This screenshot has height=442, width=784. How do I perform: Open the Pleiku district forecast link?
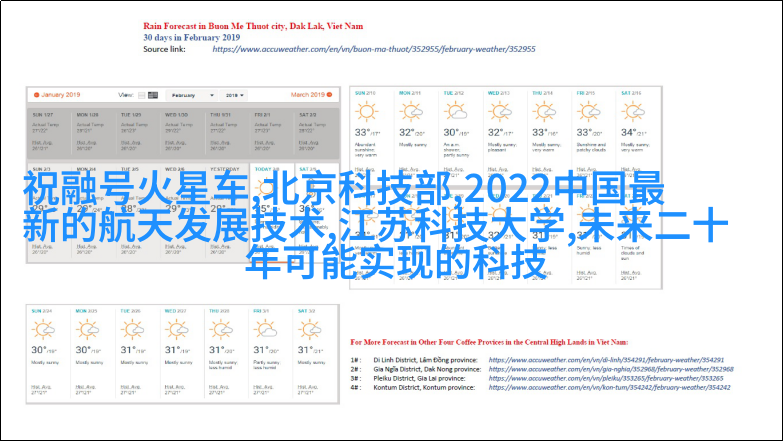pos(606,378)
